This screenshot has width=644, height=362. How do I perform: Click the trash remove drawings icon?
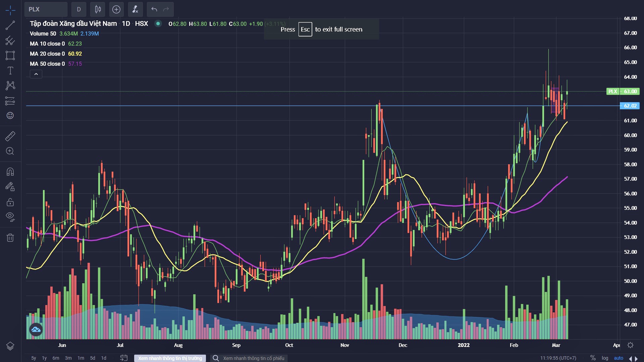coord(10,238)
